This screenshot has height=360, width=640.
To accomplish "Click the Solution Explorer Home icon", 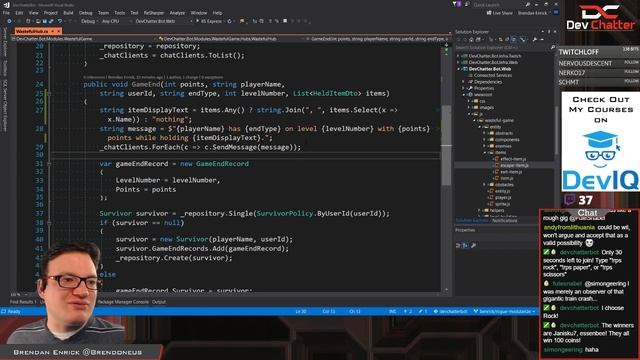I will 471,40.
